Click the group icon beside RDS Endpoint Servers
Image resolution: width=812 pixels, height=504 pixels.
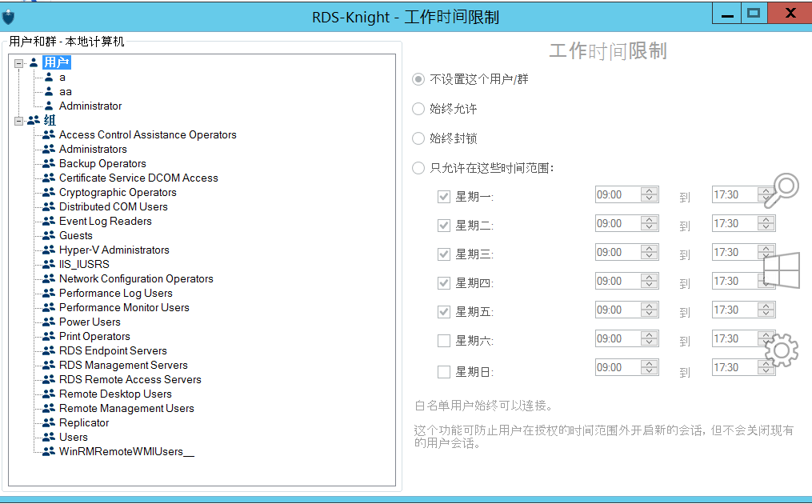click(49, 350)
